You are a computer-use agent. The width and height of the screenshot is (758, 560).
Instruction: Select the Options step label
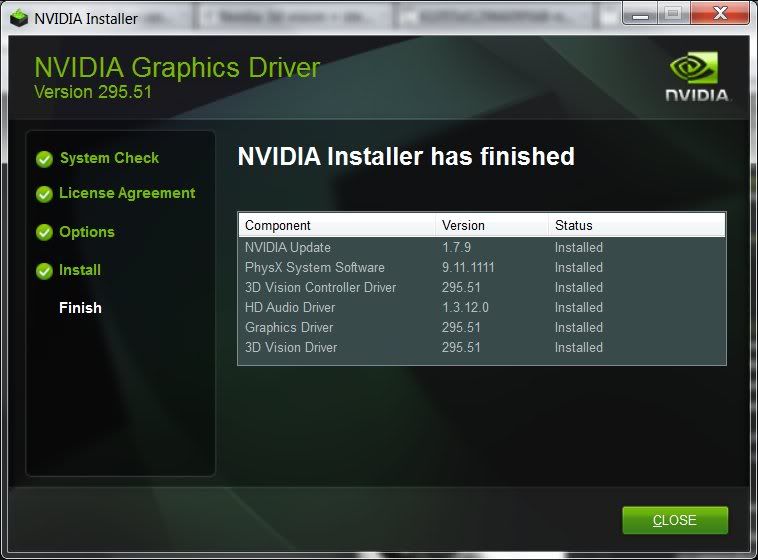[x=87, y=232]
